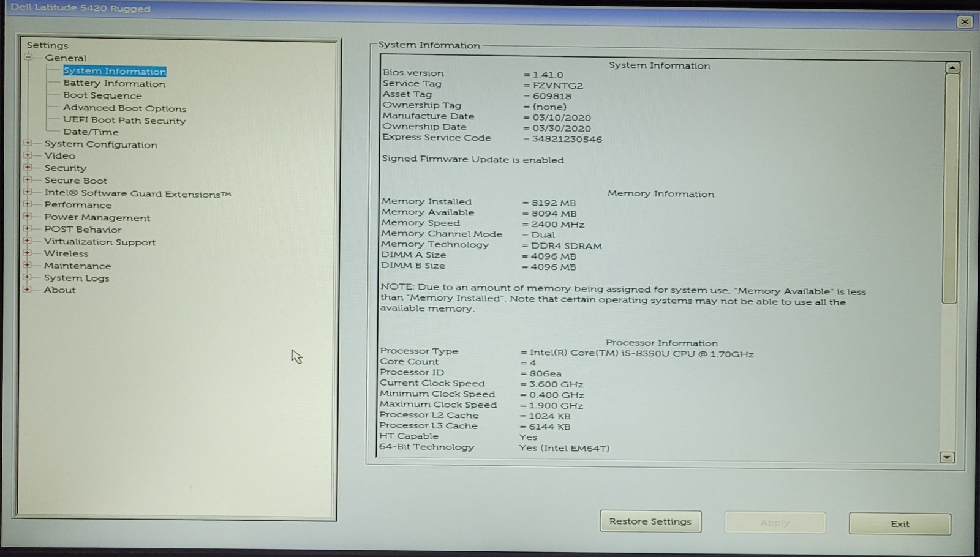The width and height of the screenshot is (980, 557).
Task: Click the Bios version value 1.41.0
Action: 548,75
